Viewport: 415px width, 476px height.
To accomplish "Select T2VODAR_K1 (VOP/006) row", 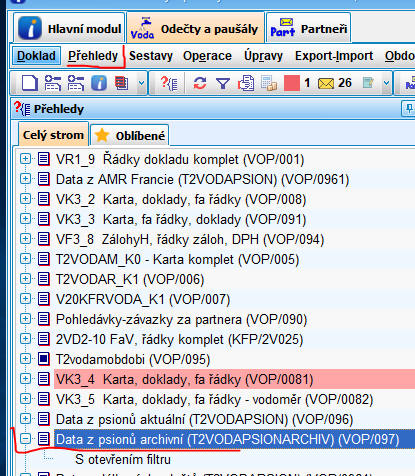I will (130, 279).
